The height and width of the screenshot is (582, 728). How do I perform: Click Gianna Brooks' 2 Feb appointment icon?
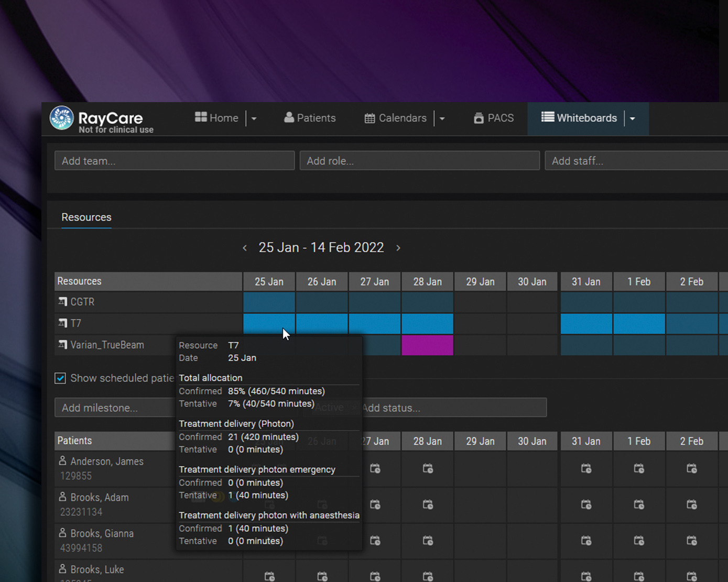691,541
